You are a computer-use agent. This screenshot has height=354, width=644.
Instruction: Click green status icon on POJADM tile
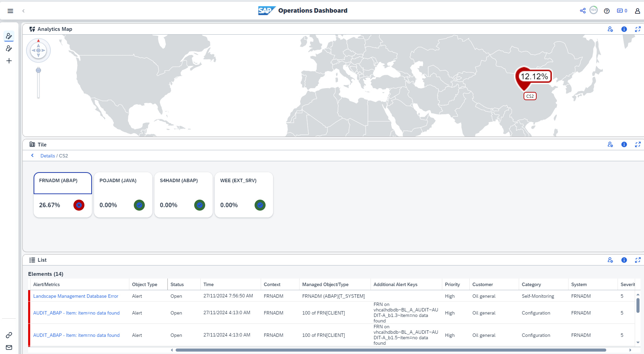pos(139,205)
